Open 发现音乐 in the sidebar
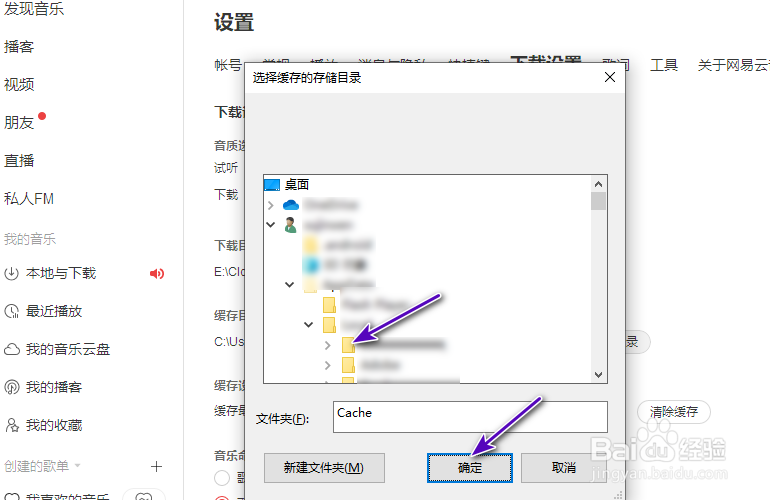The width and height of the screenshot is (770, 500). pos(34,8)
